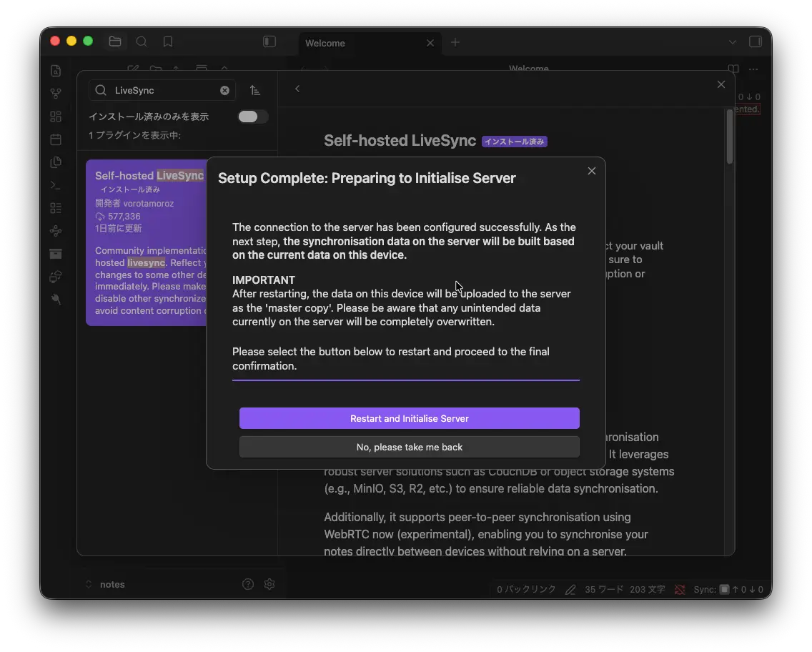
Task: Close the Setup Complete dialog
Action: pyautogui.click(x=591, y=171)
